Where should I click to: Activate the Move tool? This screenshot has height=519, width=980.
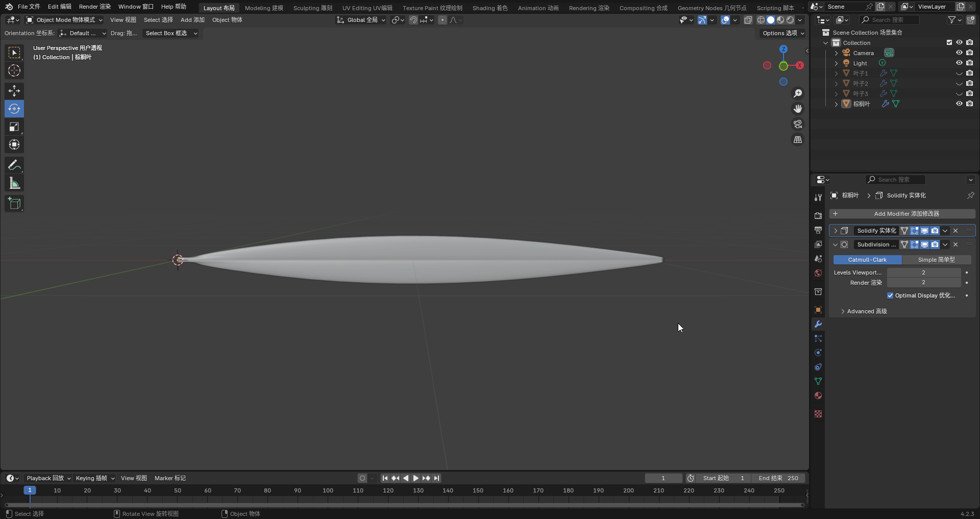click(x=14, y=91)
